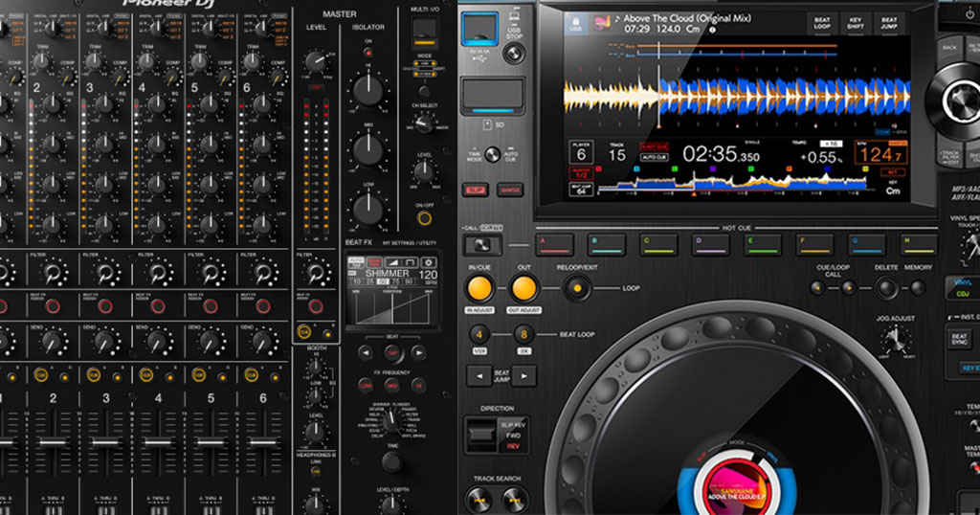
Task: Toggle the VINYL/CDJ jog mode button
Action: (962, 288)
